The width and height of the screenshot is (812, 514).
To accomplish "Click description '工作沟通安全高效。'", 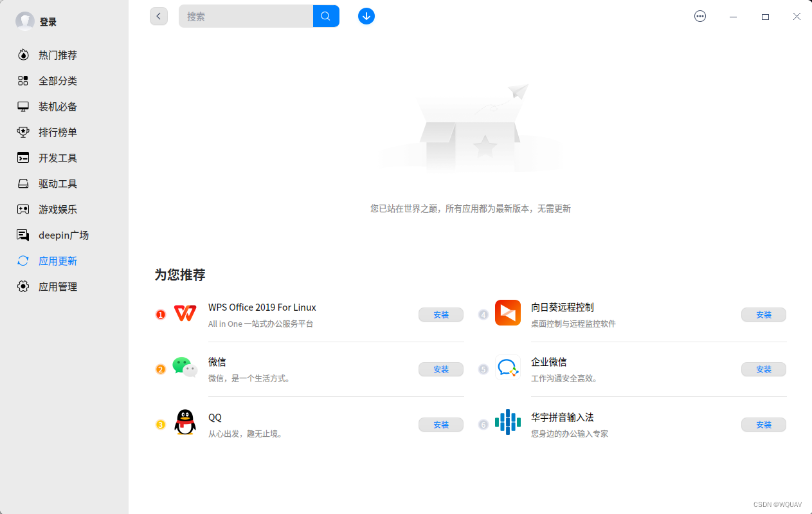I will (566, 379).
